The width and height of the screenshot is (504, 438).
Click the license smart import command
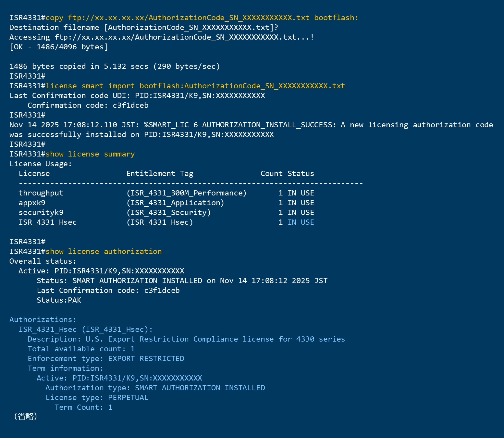[195, 86]
